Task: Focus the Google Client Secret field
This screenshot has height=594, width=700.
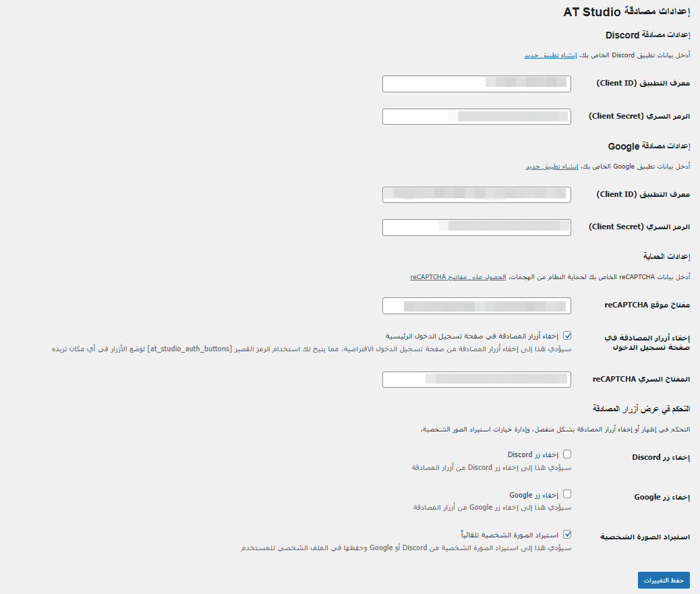Action: pos(476,227)
